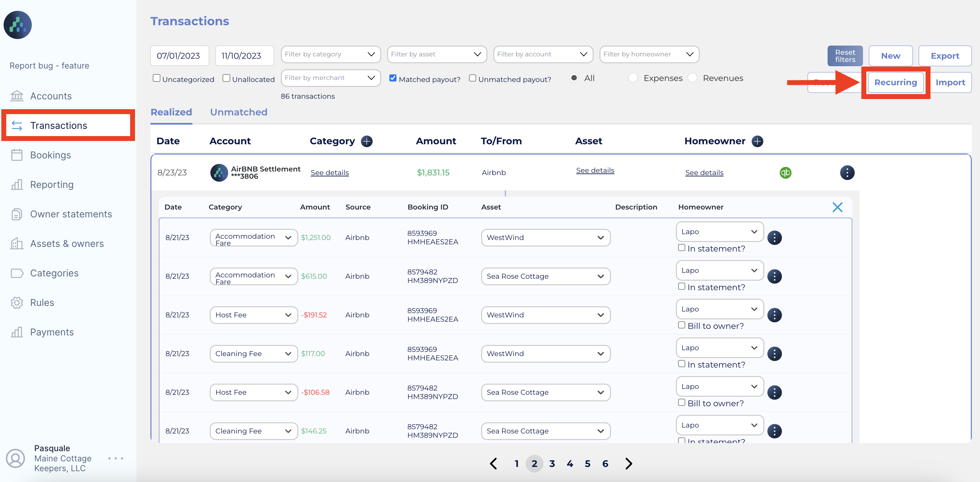Enable the Unallocated checkbox

click(226, 78)
